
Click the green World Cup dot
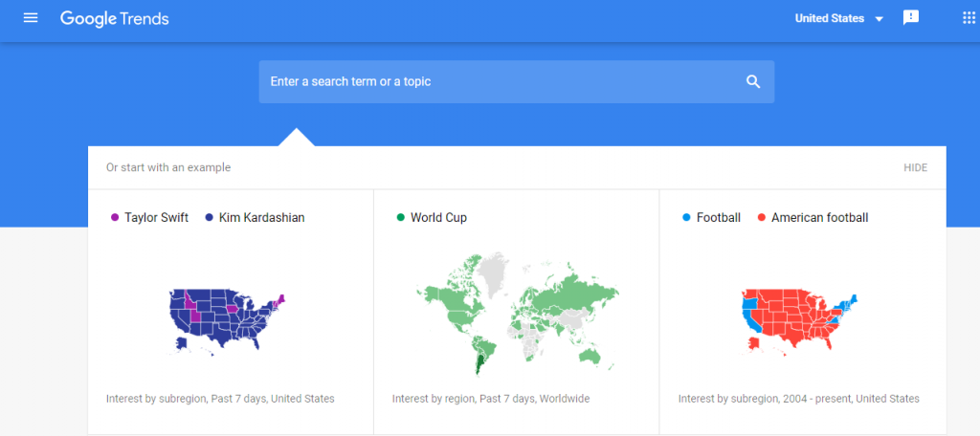pos(401,218)
